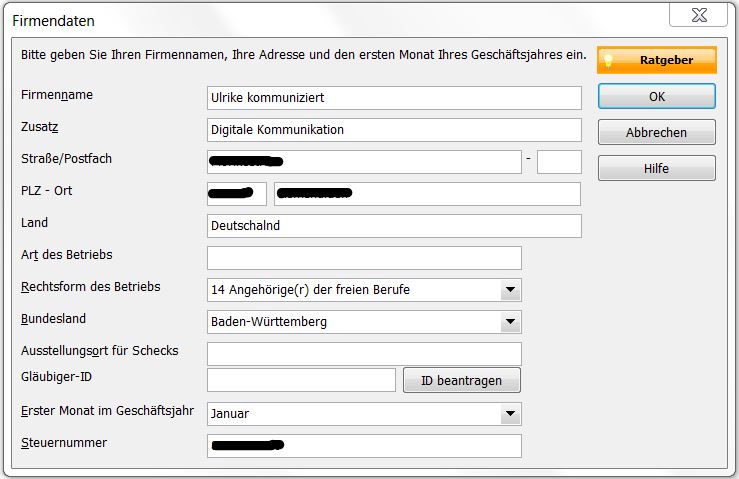The width and height of the screenshot is (739, 479).
Task: Click the Ort city field
Action: tap(427, 194)
